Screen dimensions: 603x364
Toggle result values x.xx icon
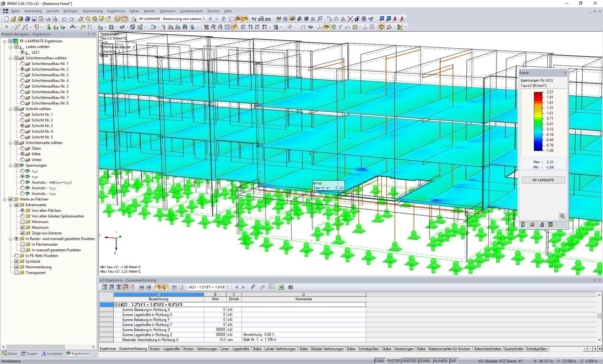[x=245, y=19]
